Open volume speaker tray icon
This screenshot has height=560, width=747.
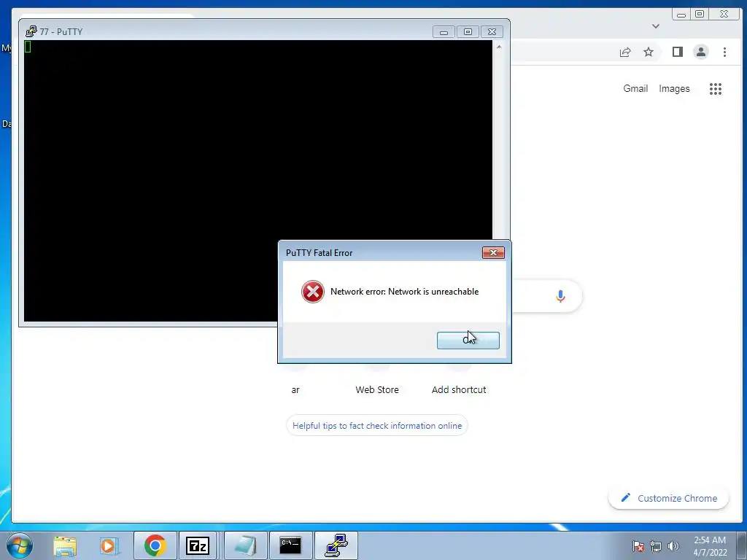click(x=673, y=546)
